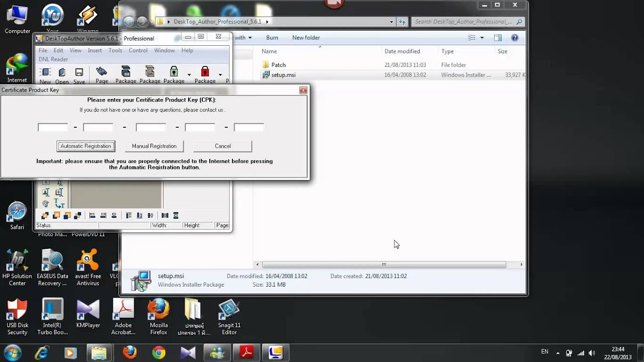This screenshot has width=644, height=362.
Task: Click the center vertically alignment icon
Action: coord(150,215)
